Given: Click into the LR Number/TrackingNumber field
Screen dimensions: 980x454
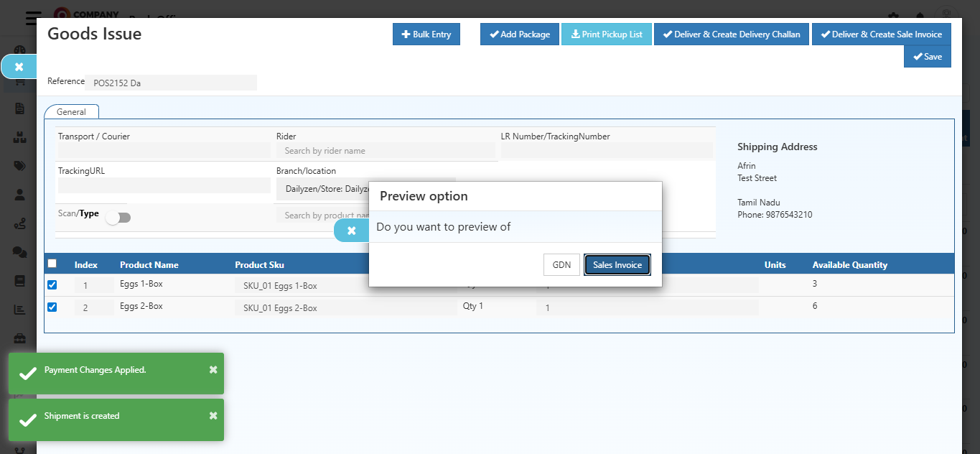Looking at the screenshot, I should pyautogui.click(x=606, y=151).
